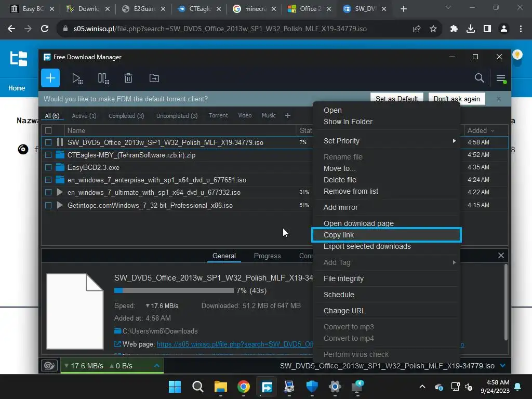Open Chrome side panel icon
Viewport: 532px width, 399px height.
487,29
